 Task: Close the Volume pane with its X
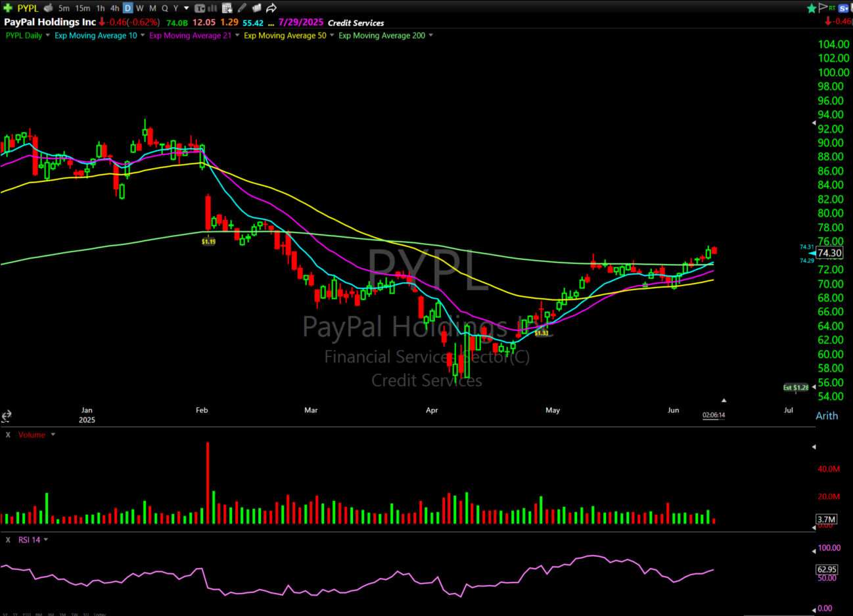[8, 435]
